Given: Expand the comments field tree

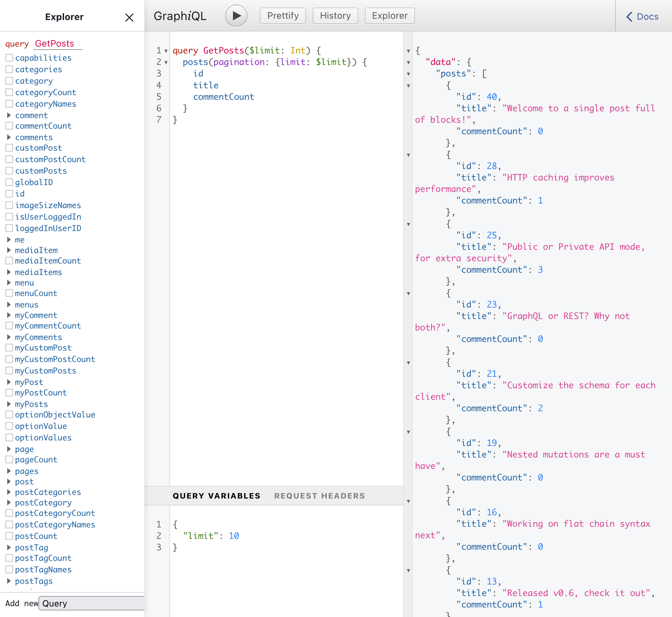Looking at the screenshot, I should coord(9,137).
